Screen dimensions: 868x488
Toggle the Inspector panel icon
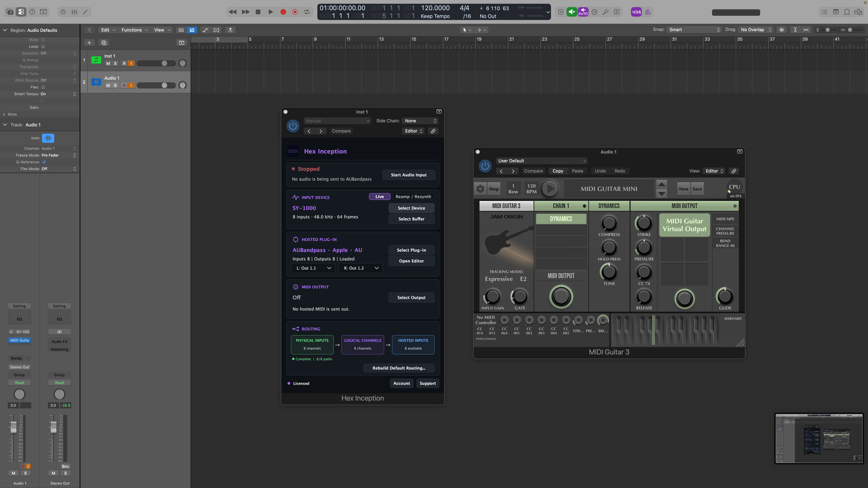[x=21, y=12]
